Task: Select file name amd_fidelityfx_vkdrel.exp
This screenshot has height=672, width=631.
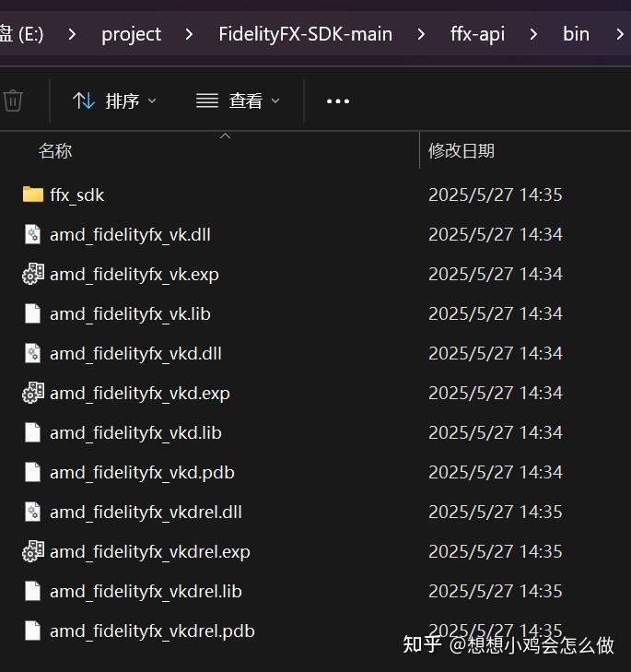Action: point(150,552)
